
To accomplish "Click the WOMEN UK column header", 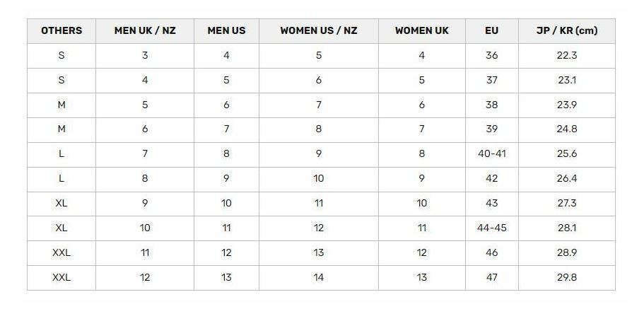I will click(422, 31).
